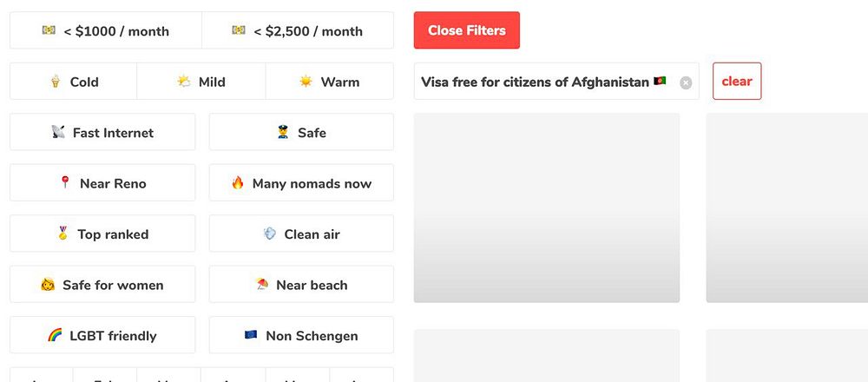The image size is (868, 382).
Task: Pick the Warm sun filter
Action: (x=329, y=82)
